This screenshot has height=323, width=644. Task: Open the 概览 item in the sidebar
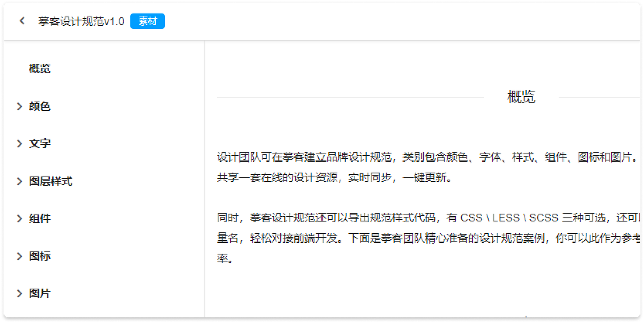click(40, 69)
